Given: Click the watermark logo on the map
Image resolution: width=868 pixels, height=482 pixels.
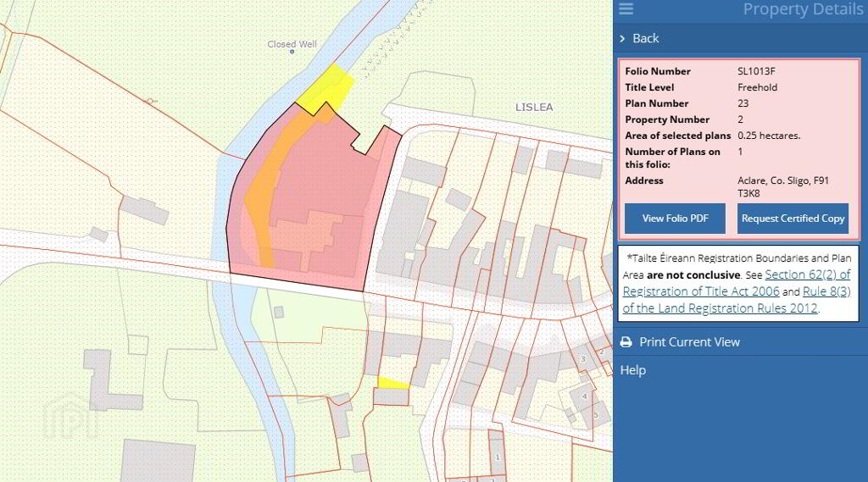Looking at the screenshot, I should 71,417.
